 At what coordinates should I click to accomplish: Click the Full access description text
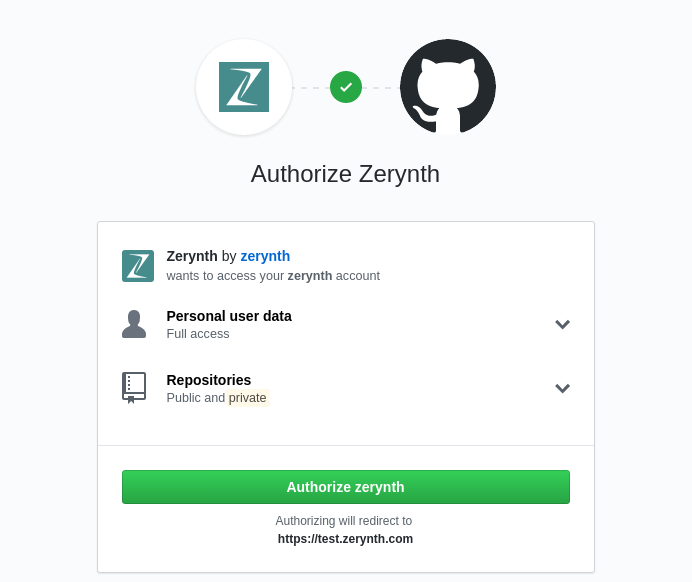[198, 334]
